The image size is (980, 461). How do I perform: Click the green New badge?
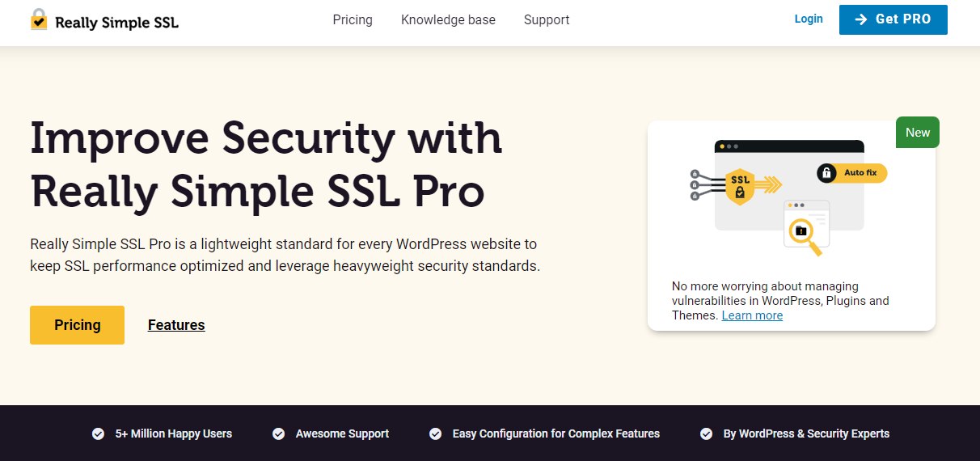[918, 133]
